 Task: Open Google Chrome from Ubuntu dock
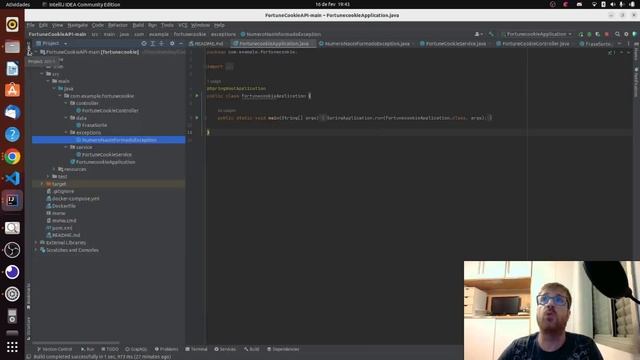[x=12, y=157]
